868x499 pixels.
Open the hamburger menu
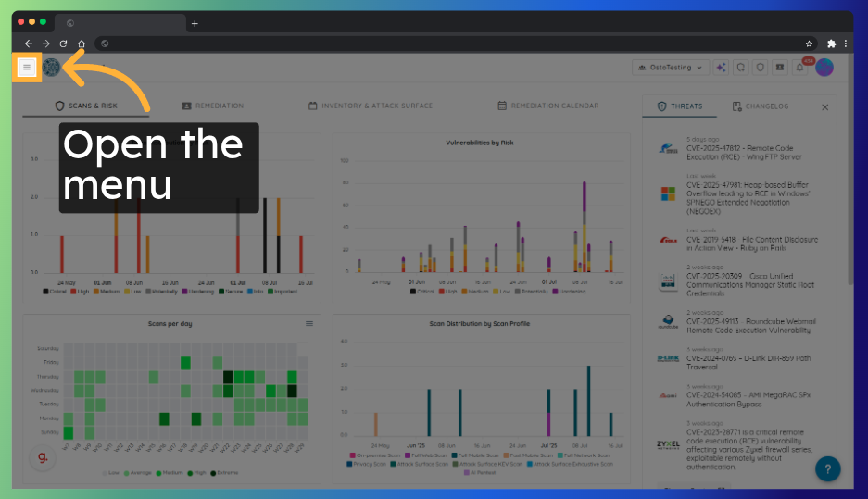pyautogui.click(x=27, y=68)
